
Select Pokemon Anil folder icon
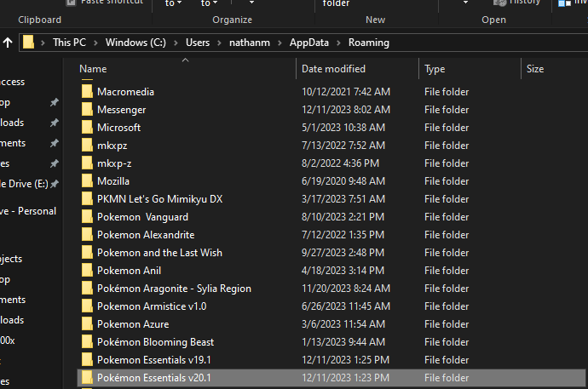click(87, 271)
